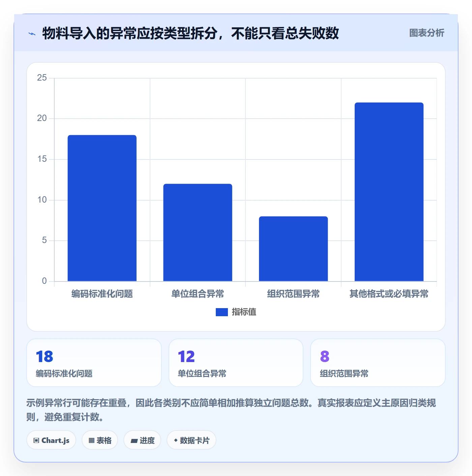This screenshot has width=472, height=476.
Task: Click the diamond icon in the 数据卡片 chip
Action: (x=176, y=440)
